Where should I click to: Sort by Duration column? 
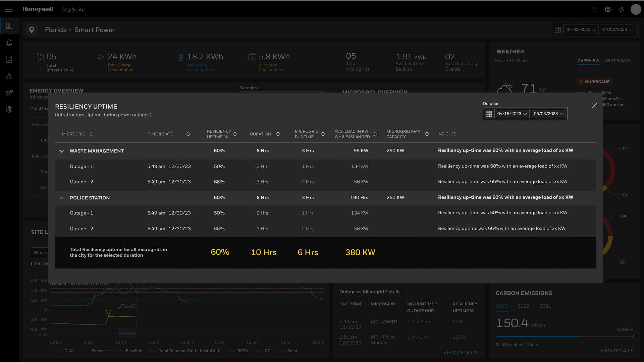click(278, 134)
